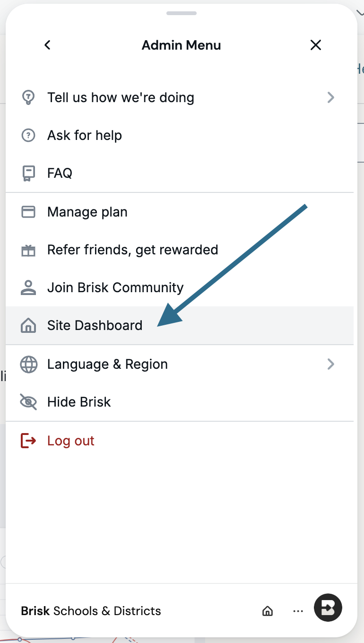This screenshot has height=643, width=364.
Task: Close the Admin Menu with X
Action: pos(316,45)
